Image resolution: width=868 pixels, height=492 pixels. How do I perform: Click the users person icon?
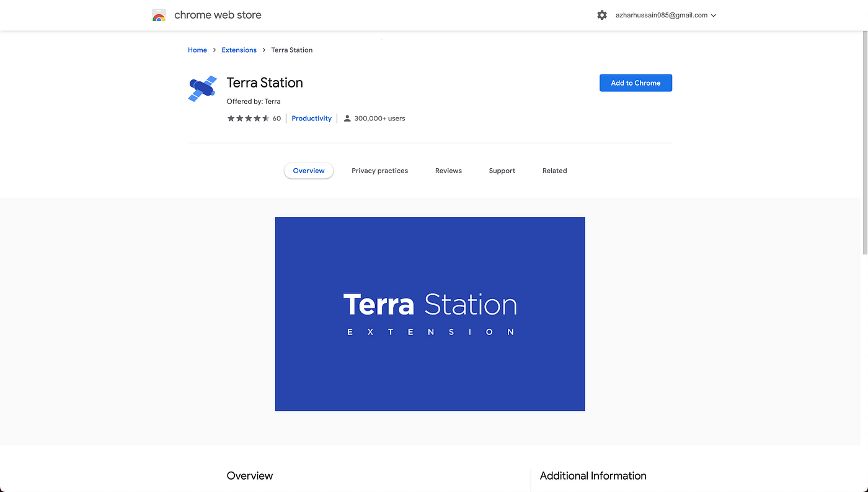point(347,119)
